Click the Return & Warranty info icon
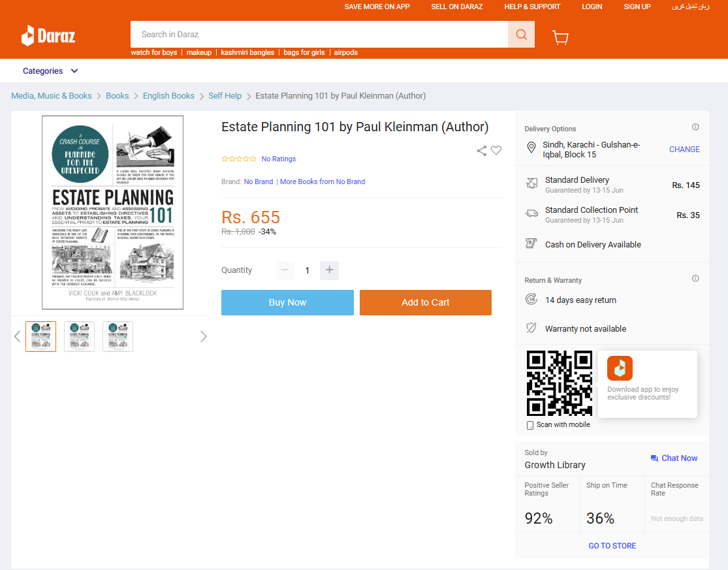The height and width of the screenshot is (570, 728). pyautogui.click(x=695, y=279)
